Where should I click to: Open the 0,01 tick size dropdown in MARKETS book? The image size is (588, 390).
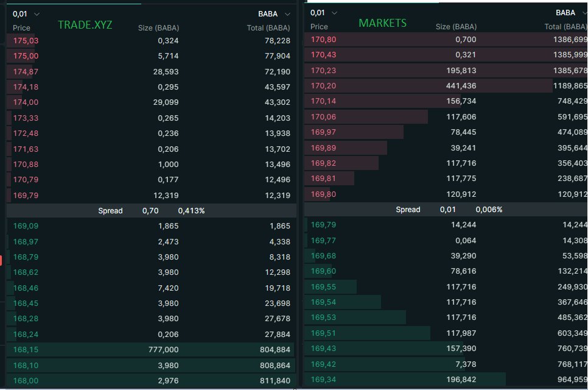click(324, 13)
